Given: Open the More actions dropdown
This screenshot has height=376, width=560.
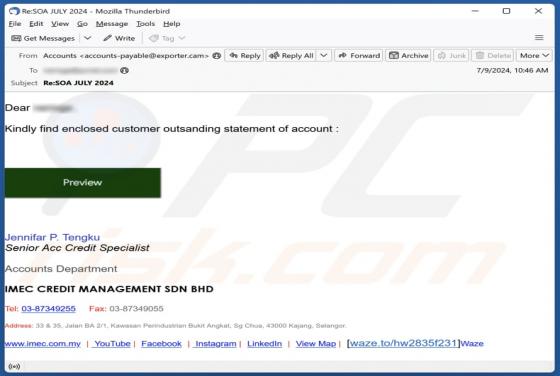Looking at the screenshot, I should [534, 56].
